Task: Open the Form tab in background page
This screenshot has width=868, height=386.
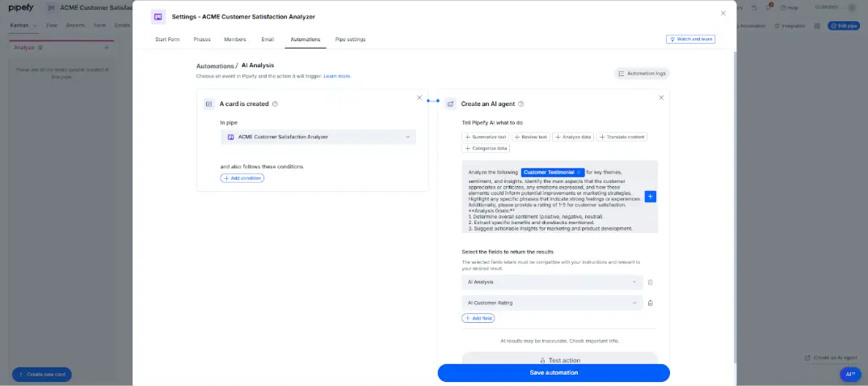Action: click(99, 26)
